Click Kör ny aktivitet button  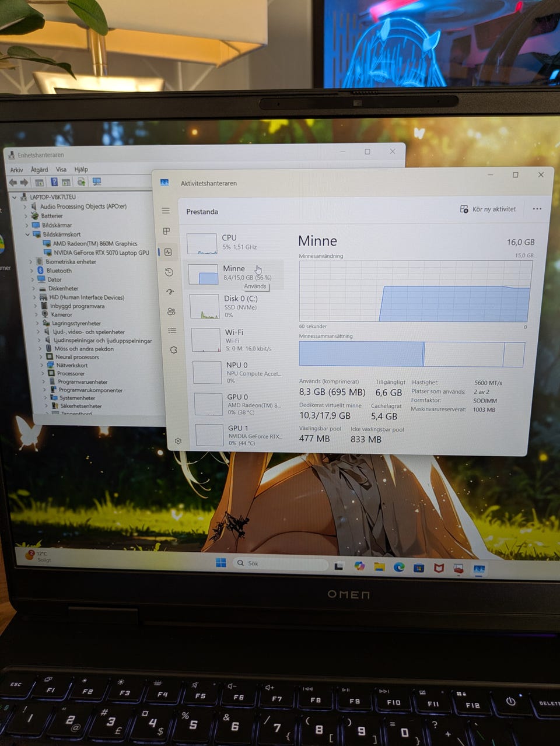488,209
